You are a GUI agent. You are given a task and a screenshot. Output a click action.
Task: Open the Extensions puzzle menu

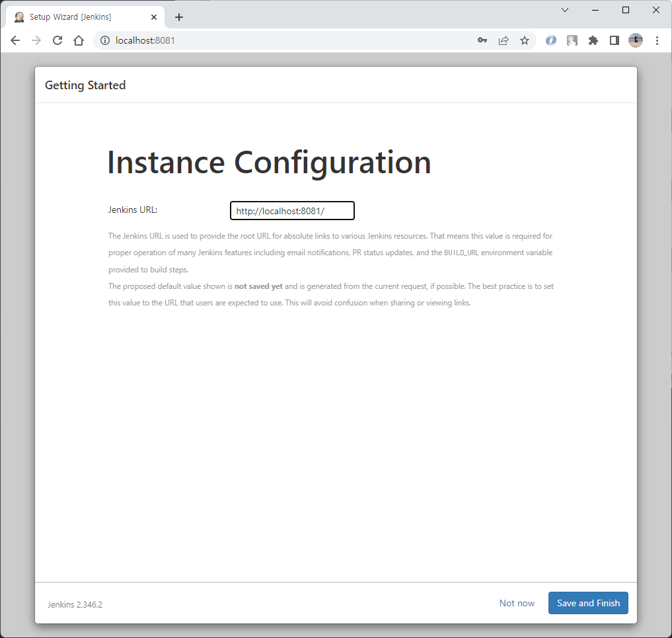pyautogui.click(x=593, y=40)
